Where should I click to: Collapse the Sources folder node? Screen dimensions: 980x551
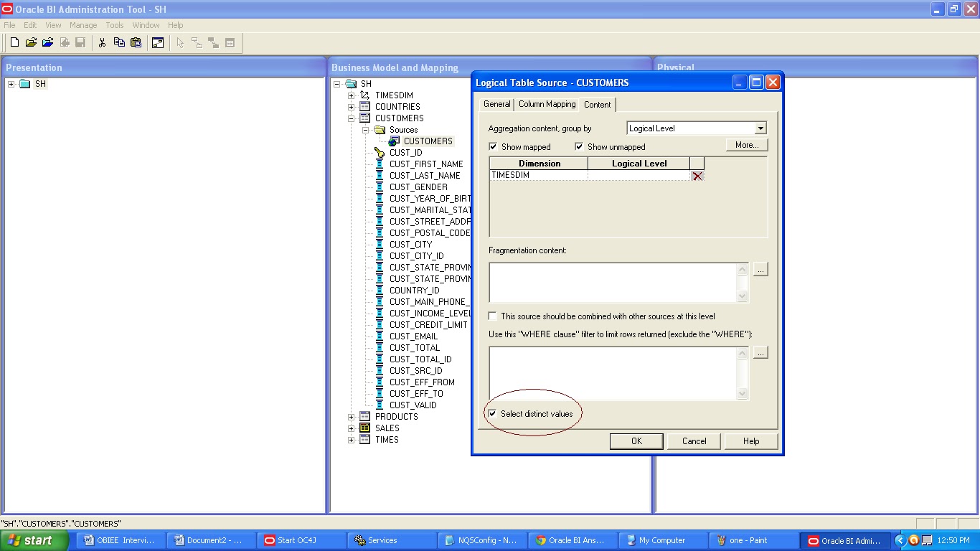366,130
